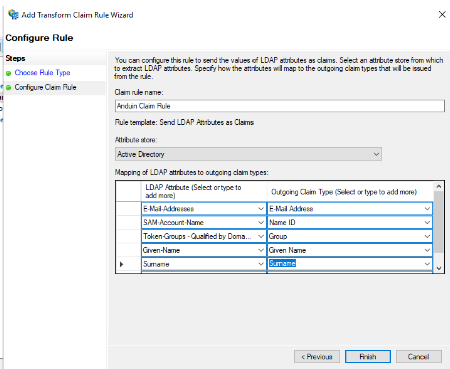The height and width of the screenshot is (369, 450).
Task: Expand the Group outgoing claim dropdown
Action: click(427, 236)
